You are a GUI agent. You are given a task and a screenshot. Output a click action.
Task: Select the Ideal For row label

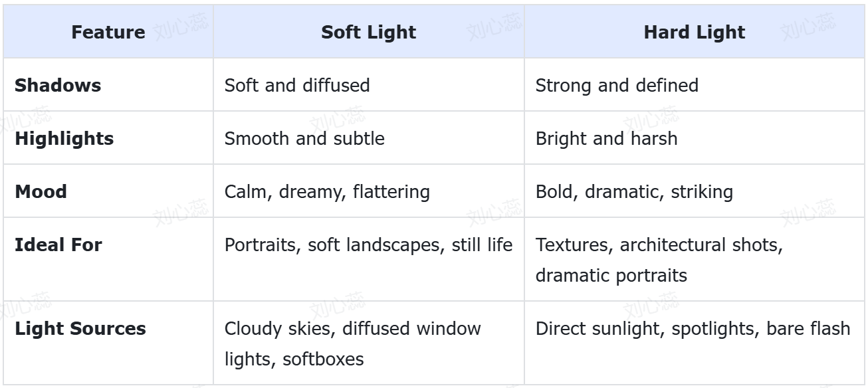pos(58,244)
